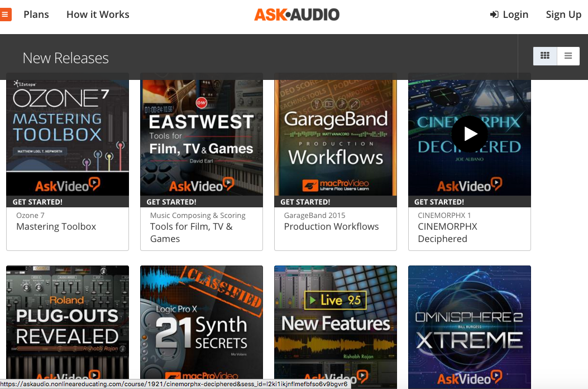Select the 'Ozone 7' category text
The height and width of the screenshot is (389, 588).
(x=30, y=216)
